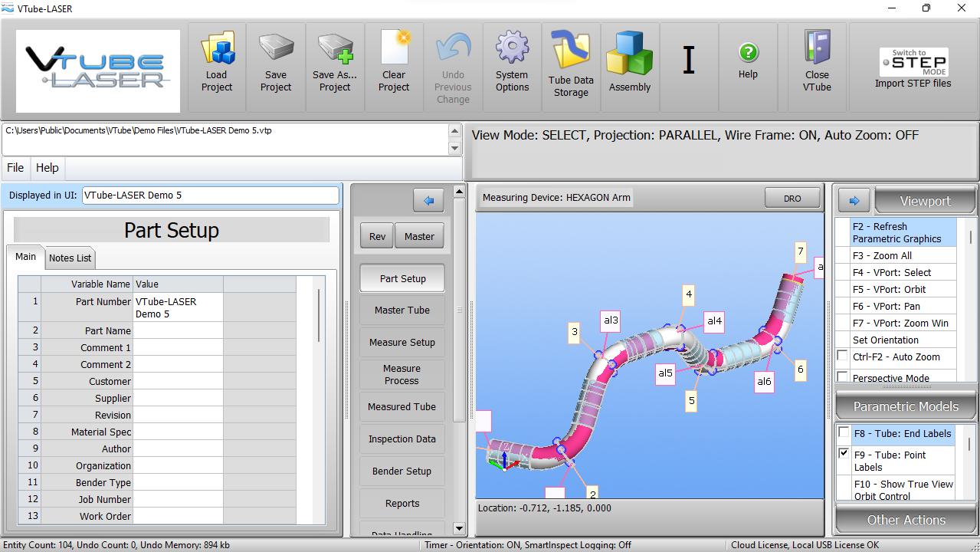Collapse the Parametric Models section header

coord(906,406)
